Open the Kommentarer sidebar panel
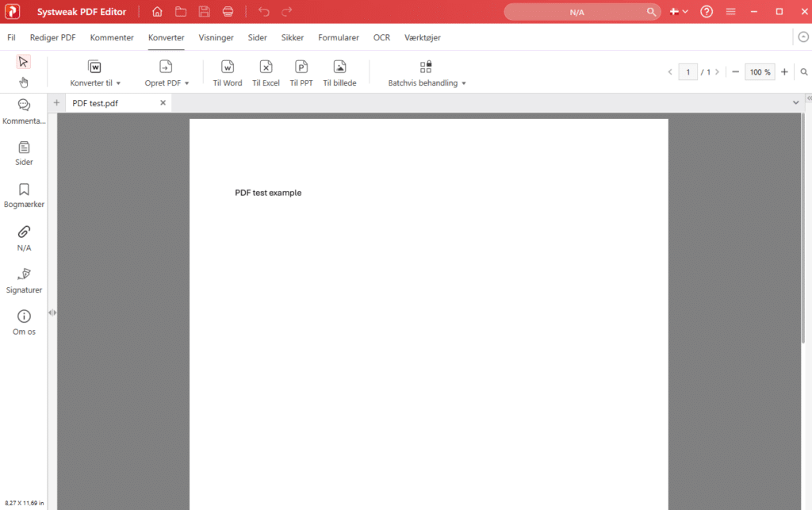Image resolution: width=812 pixels, height=510 pixels. click(24, 112)
